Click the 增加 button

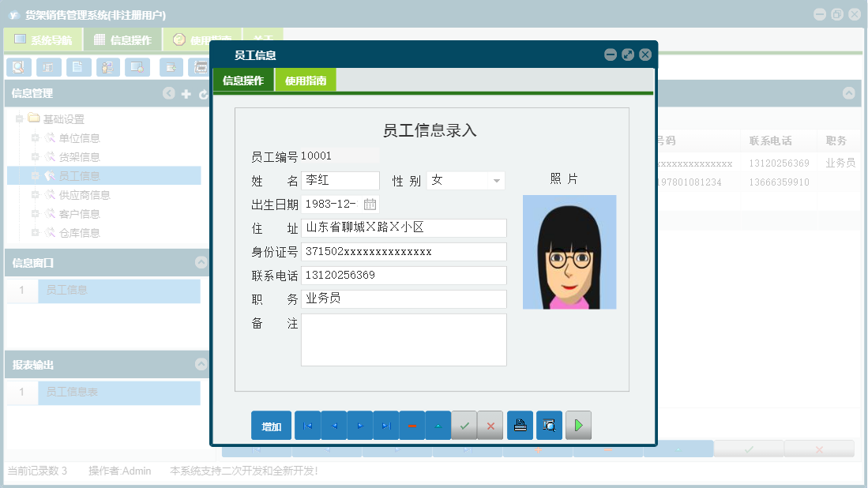270,425
